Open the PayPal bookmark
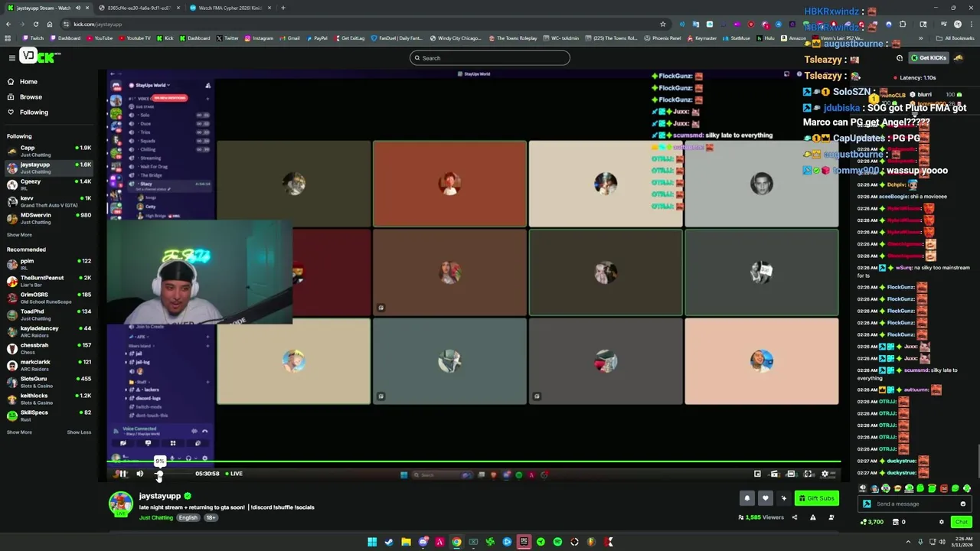980x551 pixels. pyautogui.click(x=316, y=38)
